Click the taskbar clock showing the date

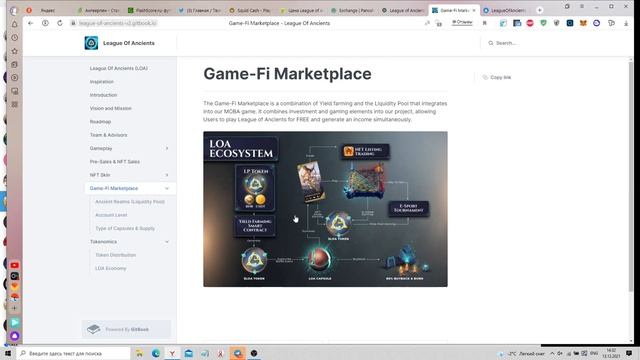tap(611, 353)
